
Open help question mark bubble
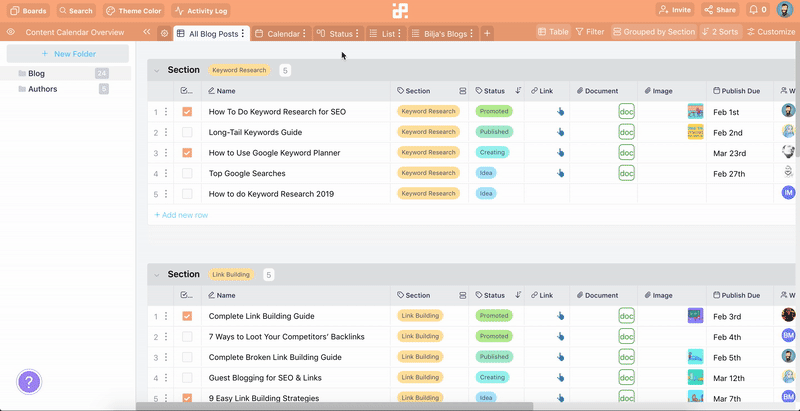[x=29, y=381]
